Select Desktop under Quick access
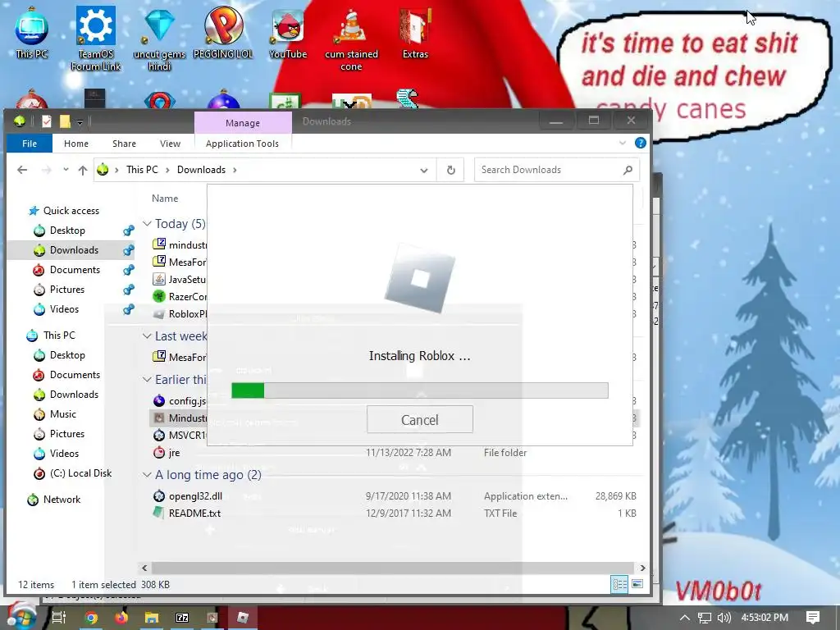The width and height of the screenshot is (840, 630). (67, 231)
